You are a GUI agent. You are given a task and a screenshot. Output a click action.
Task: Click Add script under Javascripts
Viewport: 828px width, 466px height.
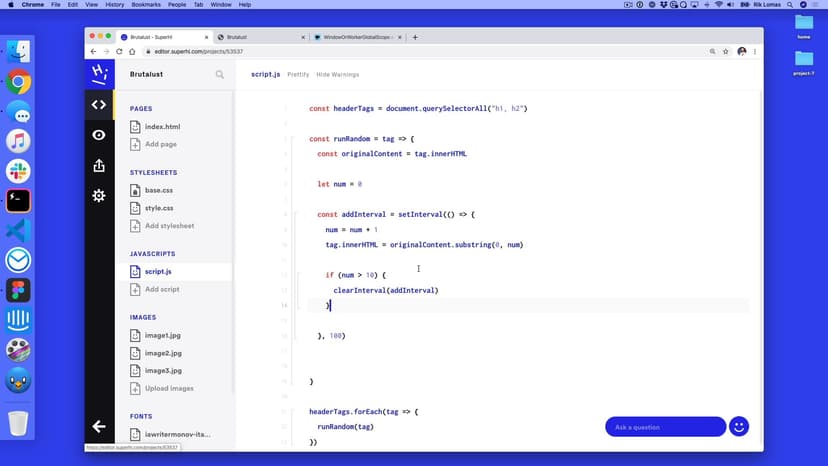[162, 289]
